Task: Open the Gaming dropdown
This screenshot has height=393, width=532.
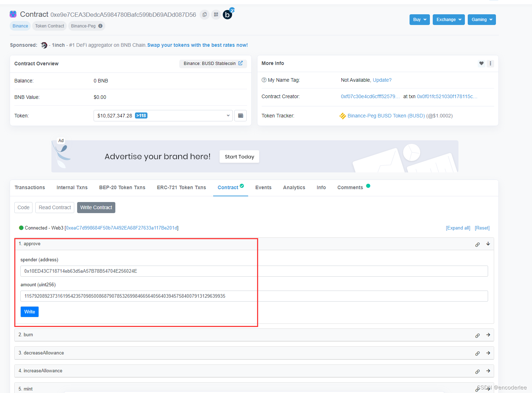Action: 482,20
